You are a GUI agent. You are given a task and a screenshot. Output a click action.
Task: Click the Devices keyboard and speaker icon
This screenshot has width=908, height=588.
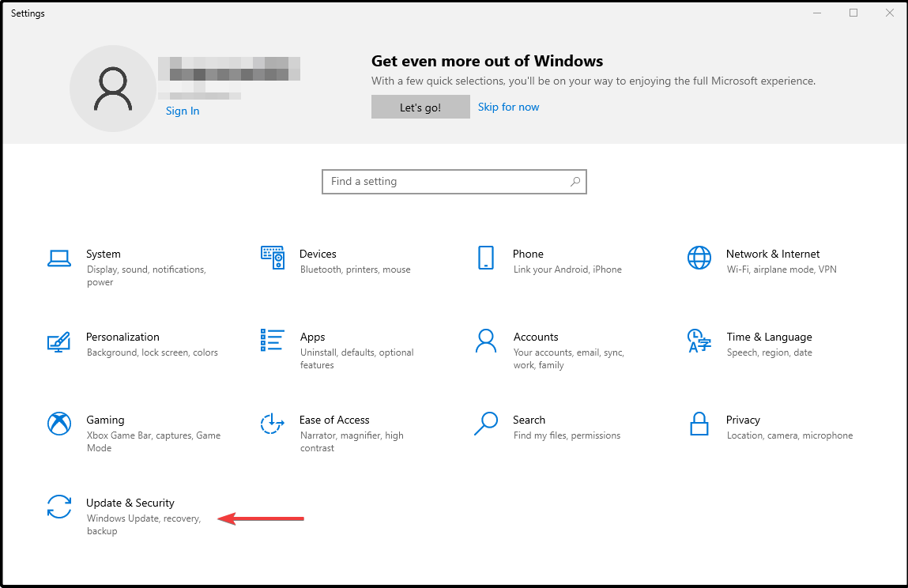click(273, 258)
